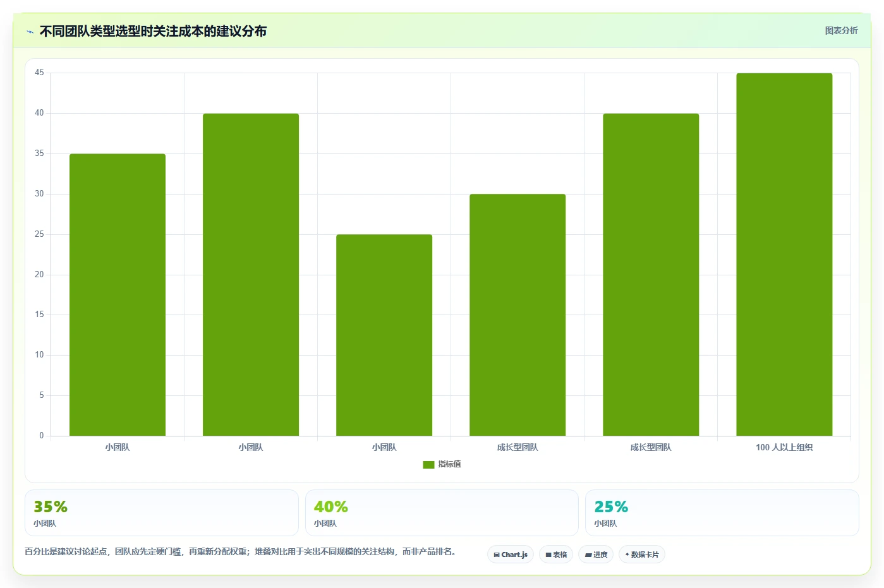Viewport: 884px width, 588px height.
Task: Select the 40% 小团队 data card
Action: [x=442, y=513]
